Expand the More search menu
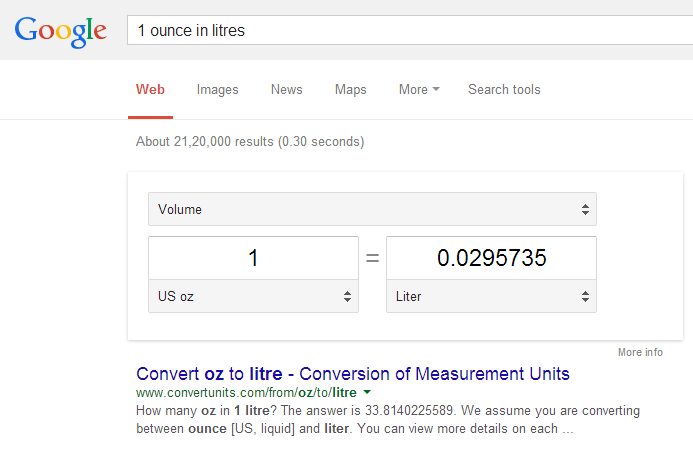 (419, 89)
